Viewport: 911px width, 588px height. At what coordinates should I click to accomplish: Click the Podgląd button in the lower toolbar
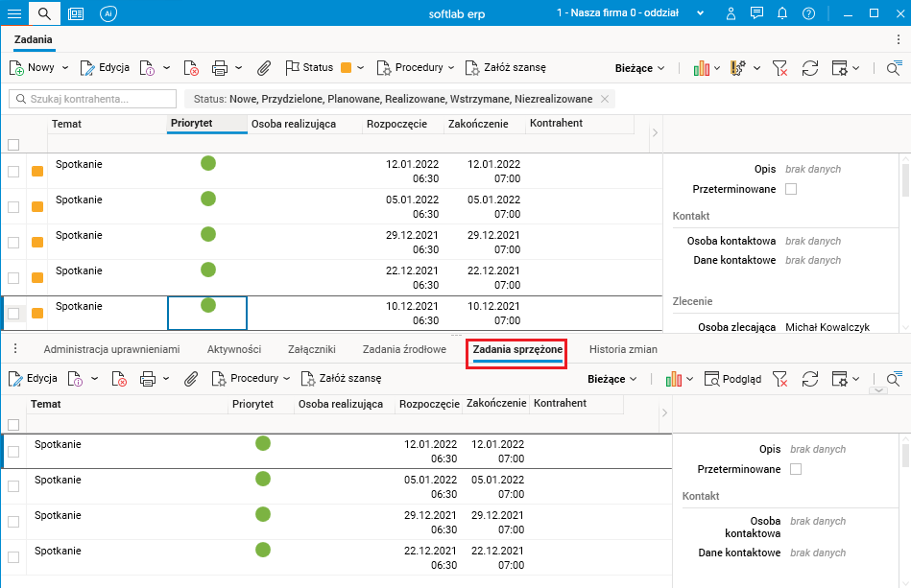(732, 379)
